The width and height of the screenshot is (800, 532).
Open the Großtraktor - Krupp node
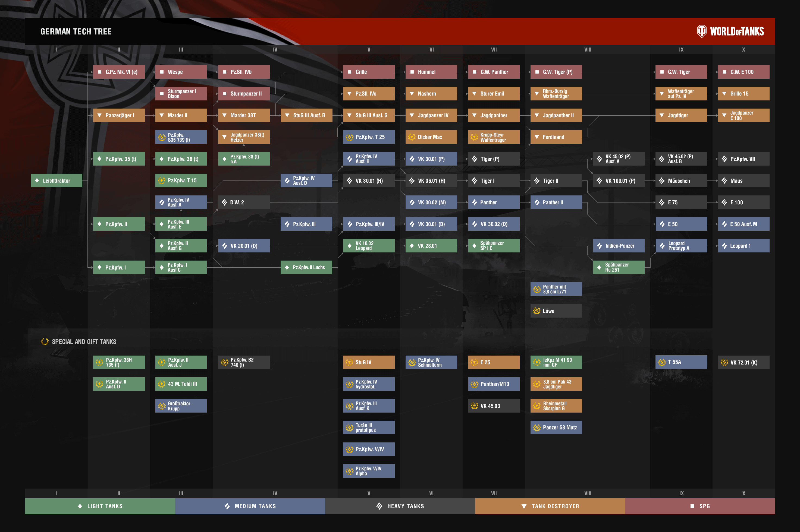pyautogui.click(x=181, y=406)
